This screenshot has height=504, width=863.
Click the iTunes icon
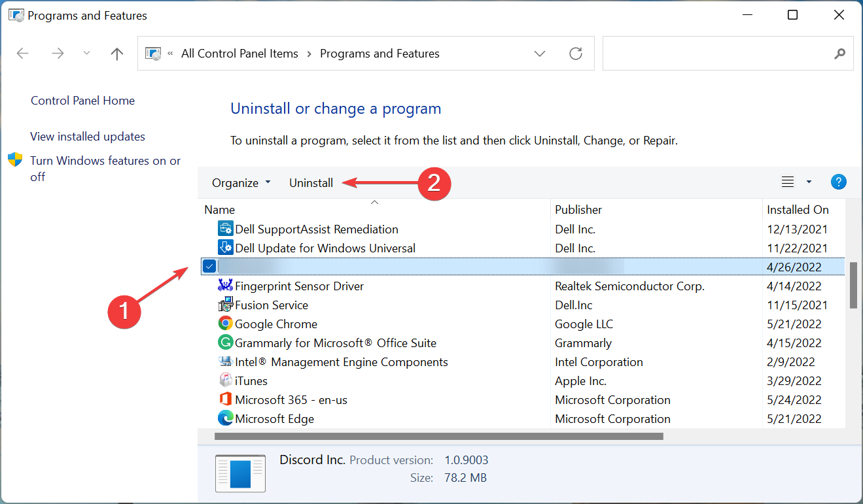[x=226, y=380]
